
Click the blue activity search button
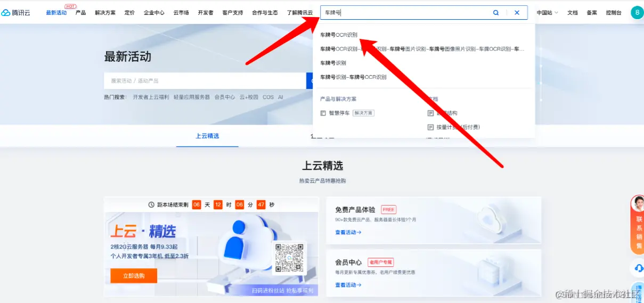[309, 81]
